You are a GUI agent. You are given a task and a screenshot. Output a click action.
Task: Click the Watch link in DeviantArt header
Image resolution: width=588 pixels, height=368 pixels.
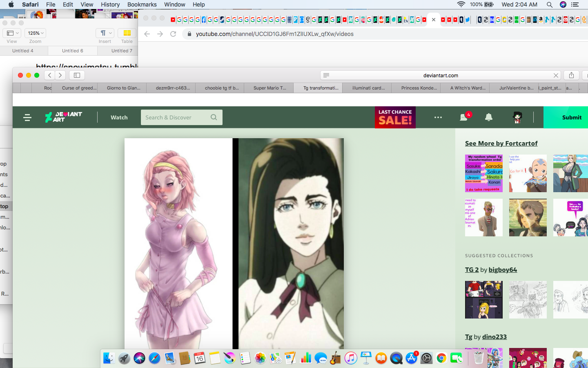point(119,117)
